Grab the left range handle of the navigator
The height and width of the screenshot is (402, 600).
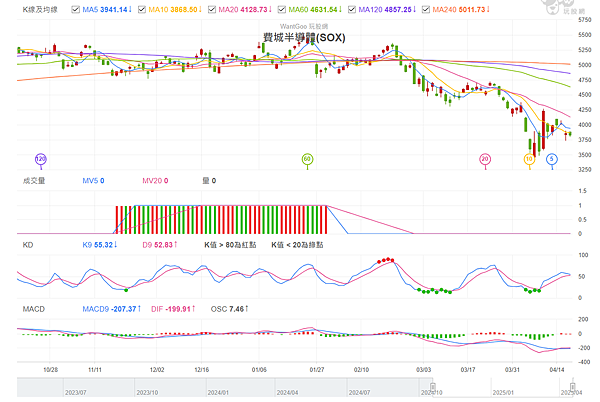433,386
